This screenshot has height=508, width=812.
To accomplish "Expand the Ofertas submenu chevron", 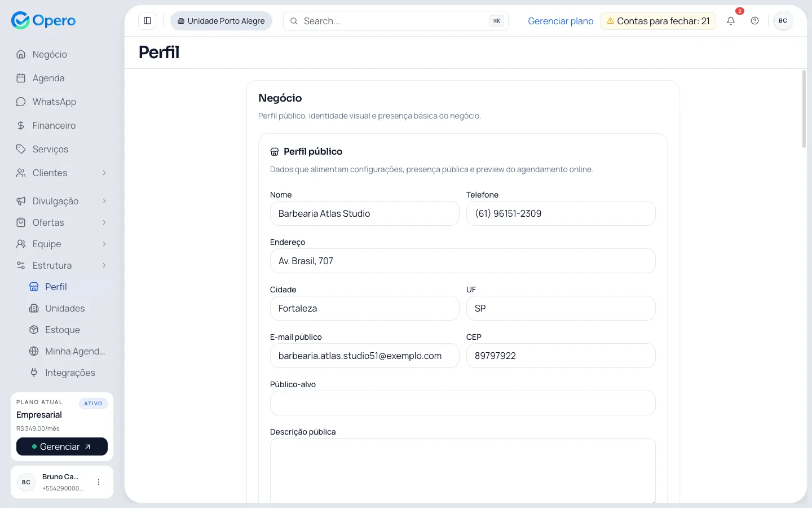I will tap(104, 222).
